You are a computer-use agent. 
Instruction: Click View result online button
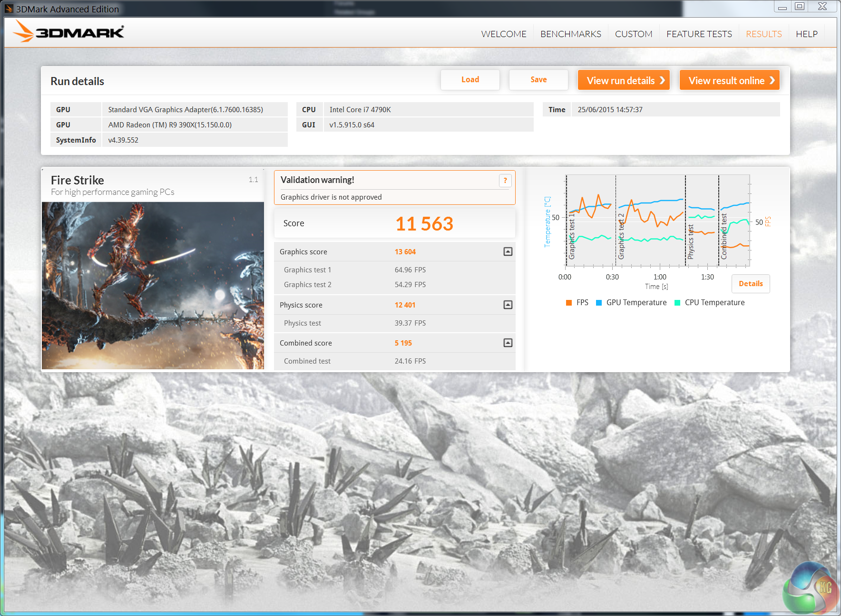click(729, 80)
